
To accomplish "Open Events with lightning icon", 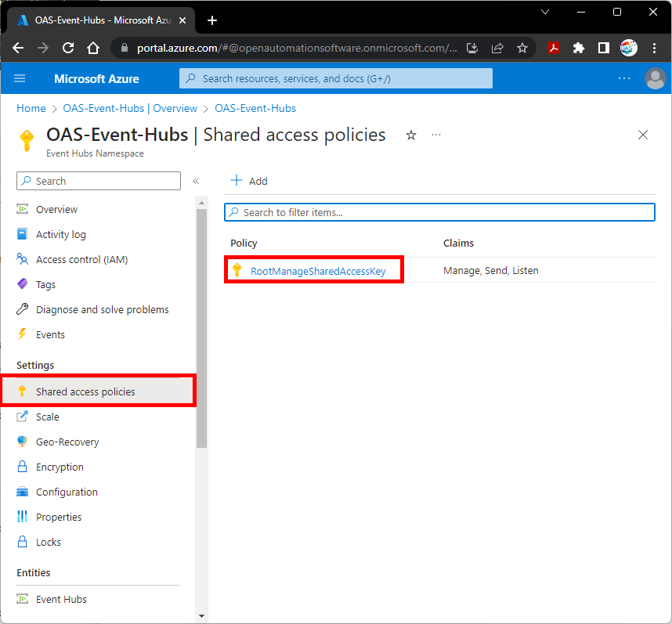I will coord(50,334).
